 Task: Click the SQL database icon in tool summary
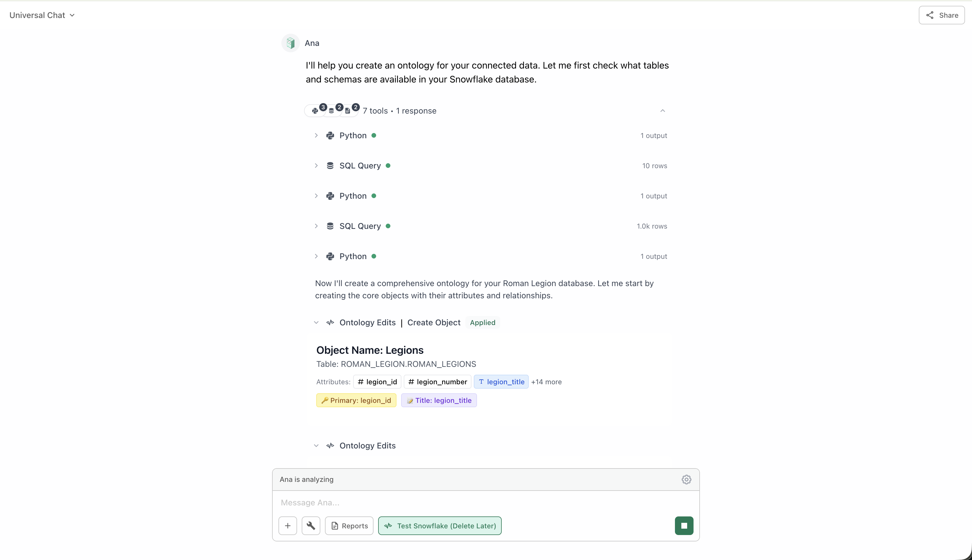(x=331, y=111)
